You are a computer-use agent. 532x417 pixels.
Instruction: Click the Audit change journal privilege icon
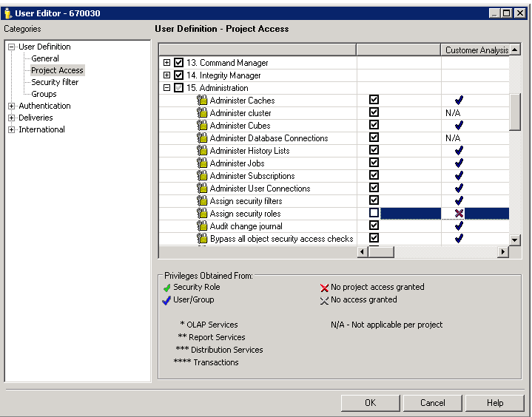[202, 226]
